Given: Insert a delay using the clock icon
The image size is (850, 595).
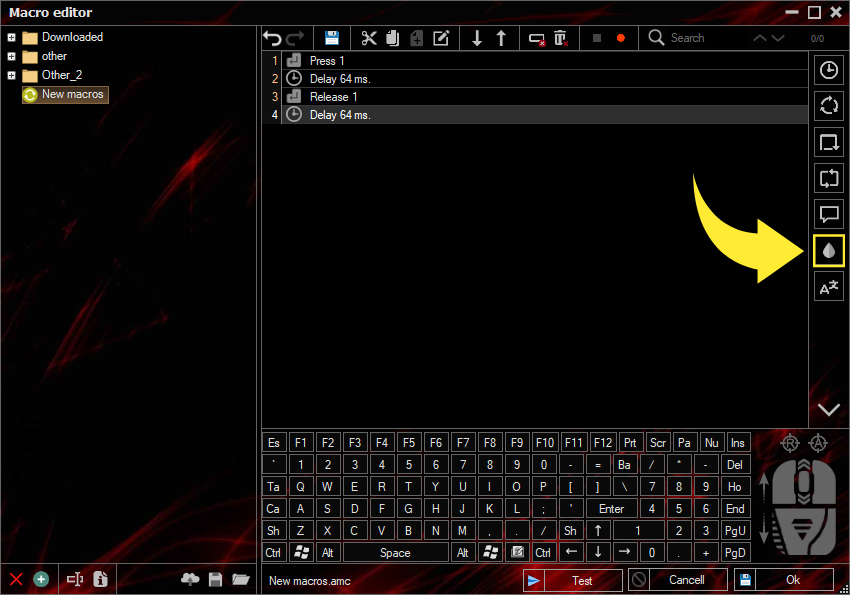Looking at the screenshot, I should 828,70.
